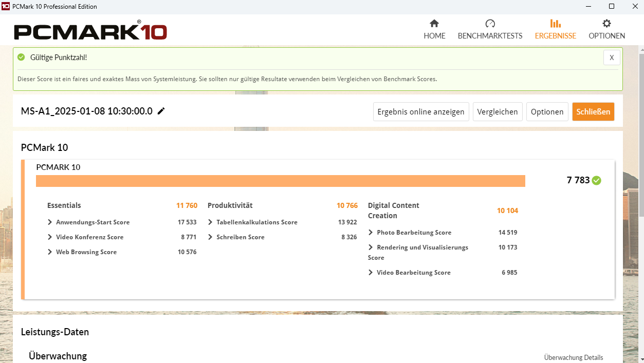Click the Essentials score 11 760
Screen dimensions: 644x363
[187, 205]
